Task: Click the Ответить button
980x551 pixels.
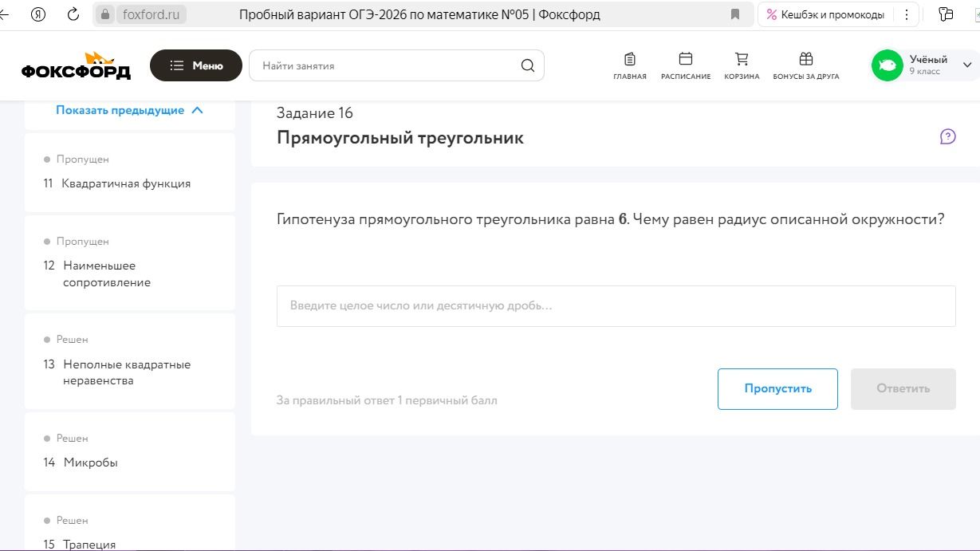Action: click(903, 389)
